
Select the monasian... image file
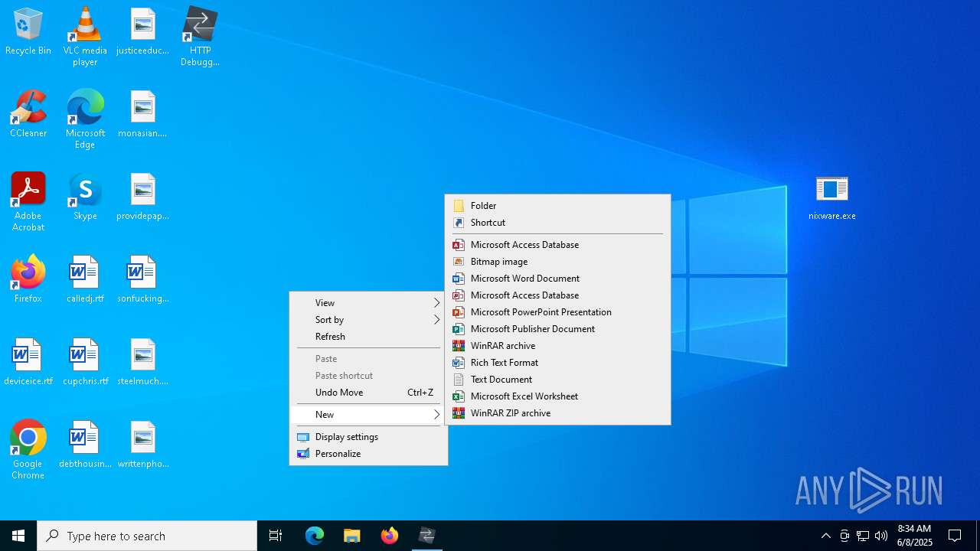point(142,115)
